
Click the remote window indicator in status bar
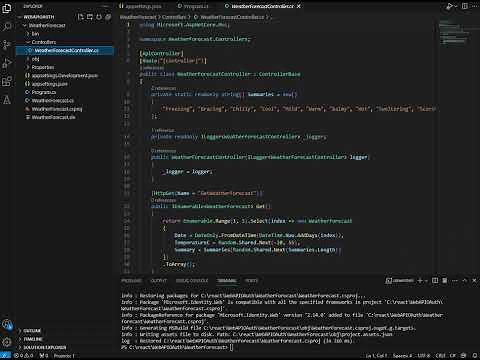click(x=5, y=356)
